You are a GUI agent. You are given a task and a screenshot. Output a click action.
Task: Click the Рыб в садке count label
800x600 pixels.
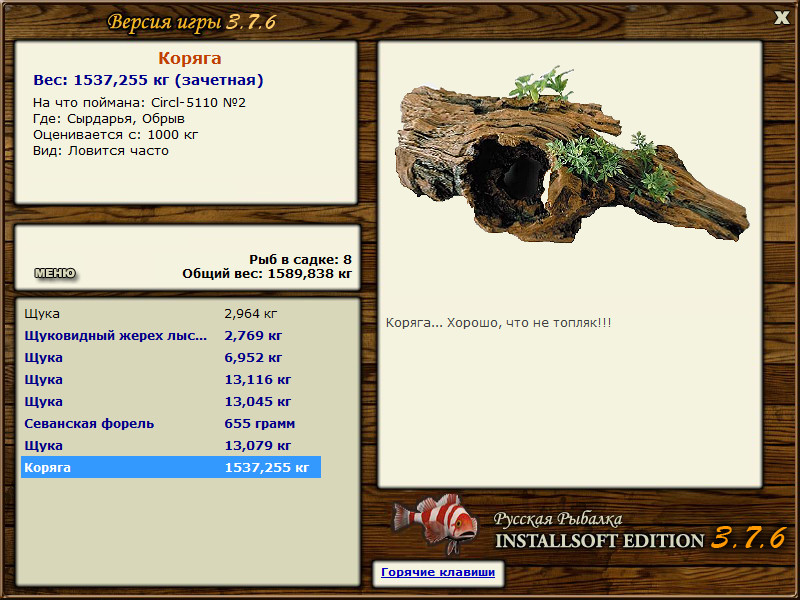(300, 259)
